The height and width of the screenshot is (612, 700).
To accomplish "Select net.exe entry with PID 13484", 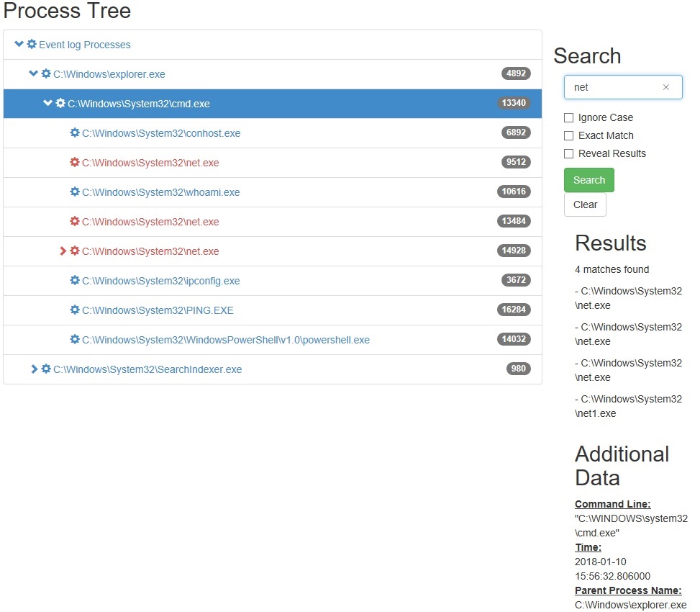I will tap(150, 222).
